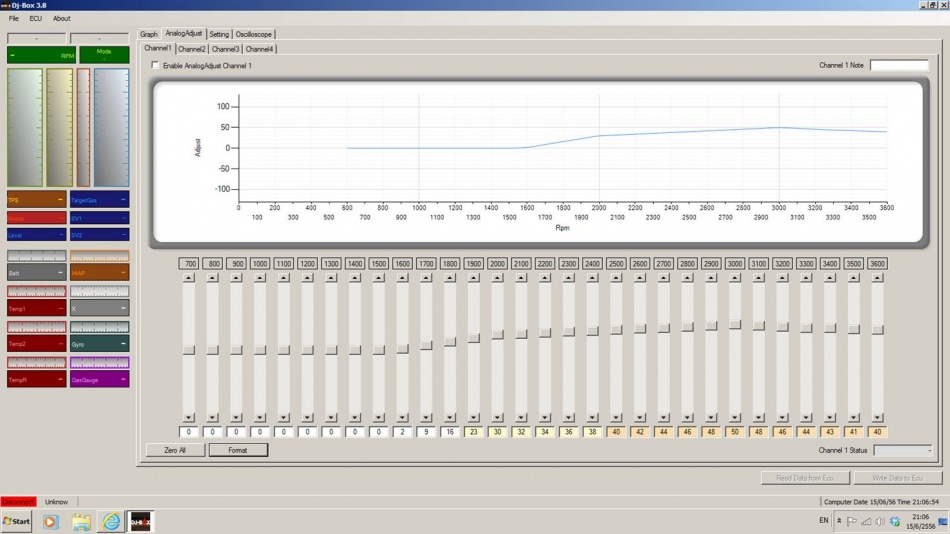
Task: Select the Channel4 tab
Action: tap(259, 49)
